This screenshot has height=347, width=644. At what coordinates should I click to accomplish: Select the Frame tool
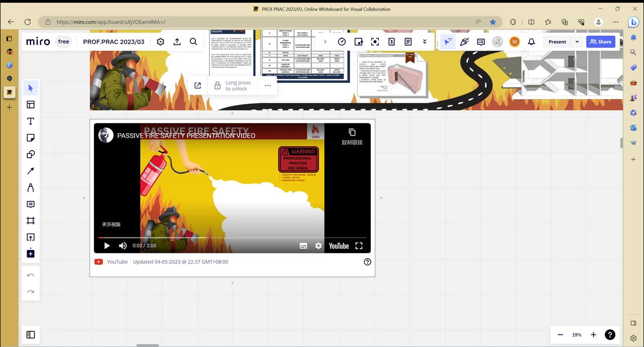click(31, 221)
